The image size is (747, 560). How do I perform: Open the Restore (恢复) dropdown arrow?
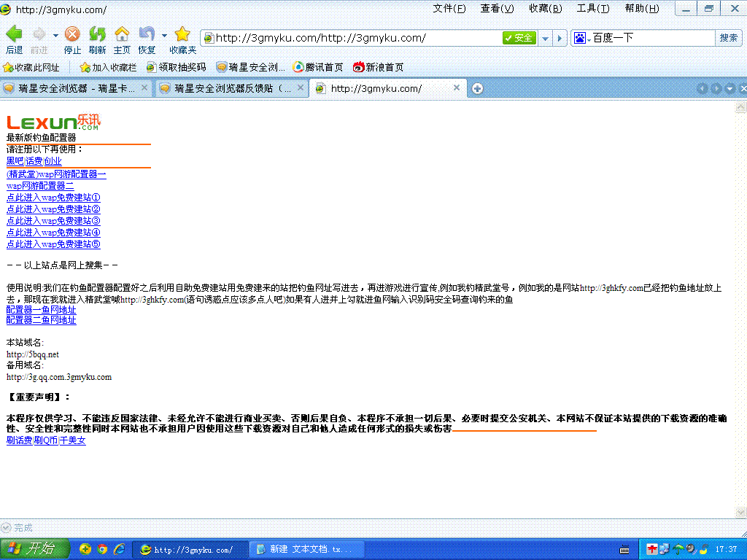[x=164, y=35]
